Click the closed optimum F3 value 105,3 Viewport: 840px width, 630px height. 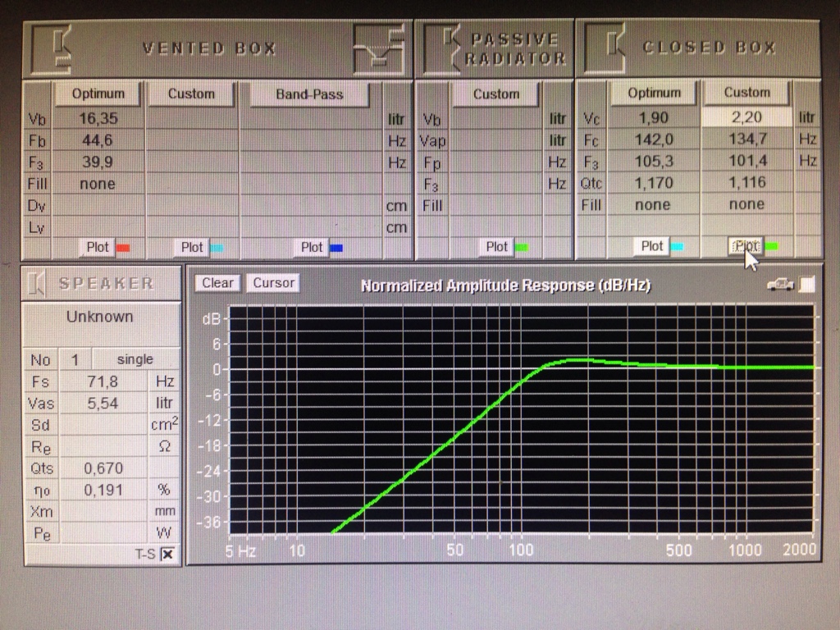click(654, 162)
